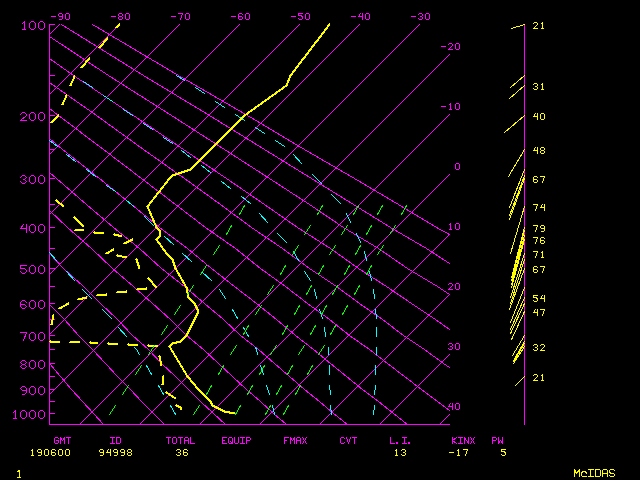Click the frame number 1 indicator

tap(19, 472)
